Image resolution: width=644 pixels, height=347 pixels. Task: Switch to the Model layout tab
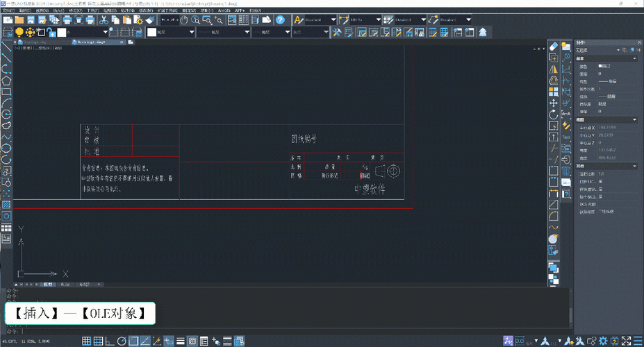[48, 285]
